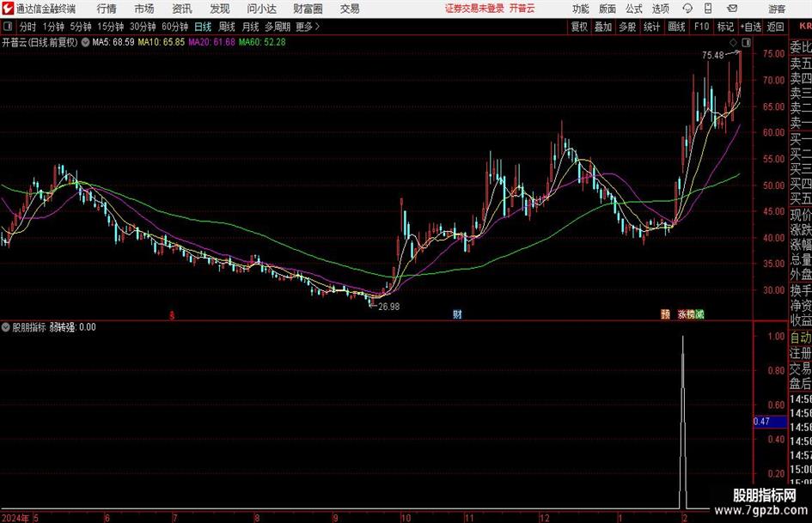Toggle the side panel icon beside the diamond

[746, 42]
